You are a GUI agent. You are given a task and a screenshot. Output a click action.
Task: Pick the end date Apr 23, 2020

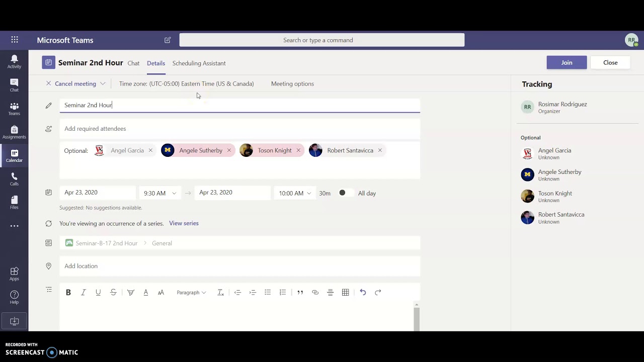click(x=232, y=193)
